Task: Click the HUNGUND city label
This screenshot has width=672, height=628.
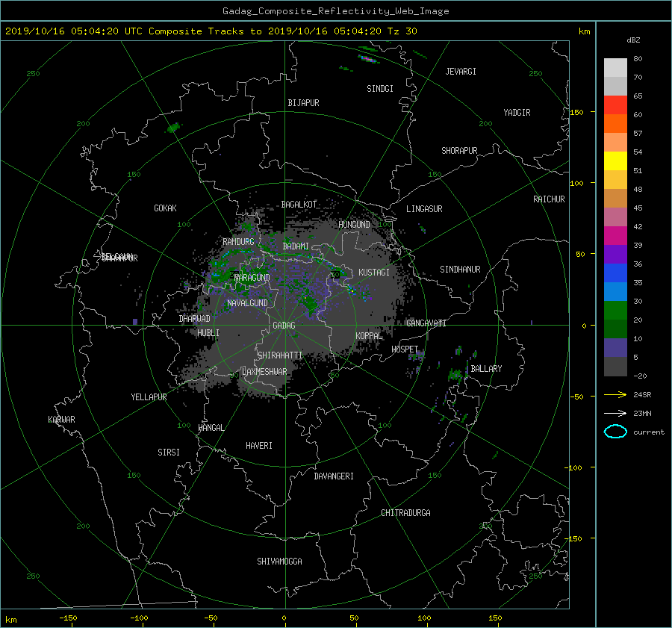Action: [x=354, y=225]
